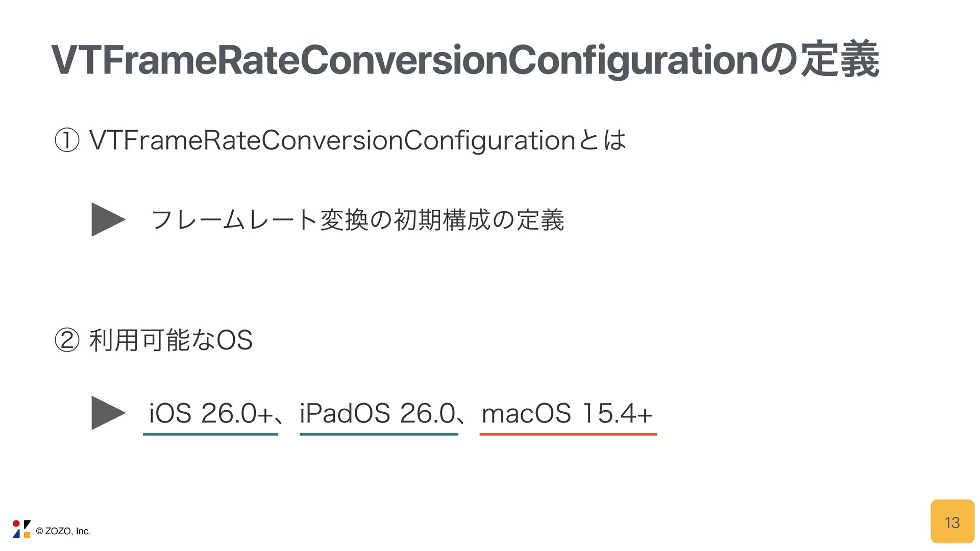Viewport: 980px width, 551px height.
Task: Click the slide title VTFrameRateConversionConfigurationの定義
Action: click(465, 60)
